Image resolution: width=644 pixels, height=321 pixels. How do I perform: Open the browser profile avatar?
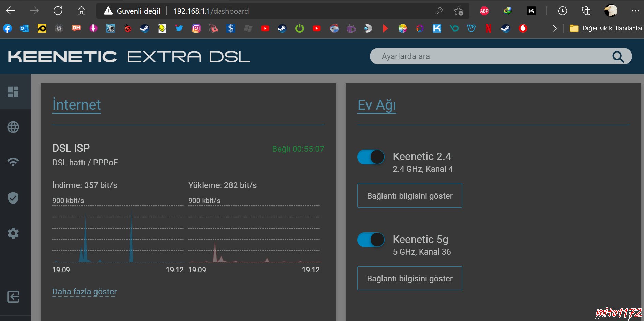(611, 11)
